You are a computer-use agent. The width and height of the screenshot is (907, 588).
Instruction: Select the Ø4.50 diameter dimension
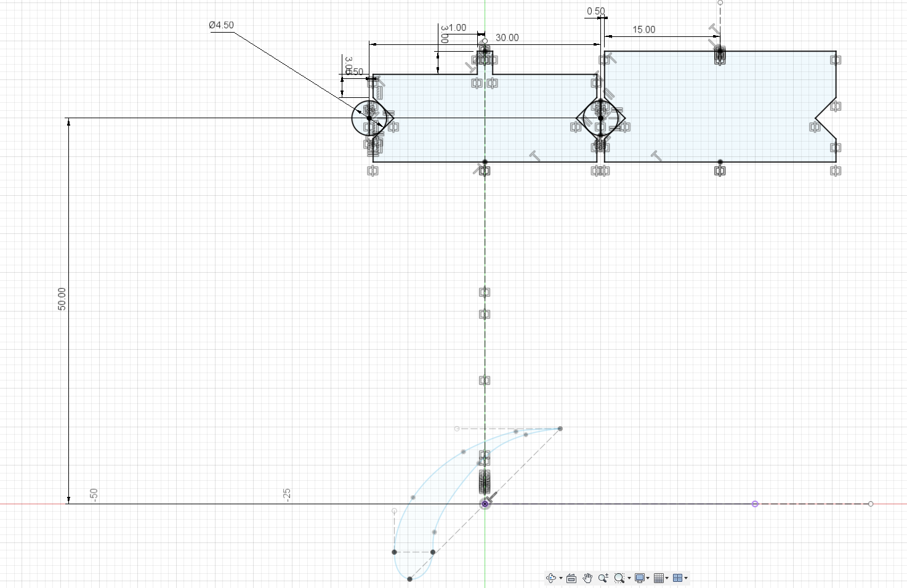pos(221,25)
